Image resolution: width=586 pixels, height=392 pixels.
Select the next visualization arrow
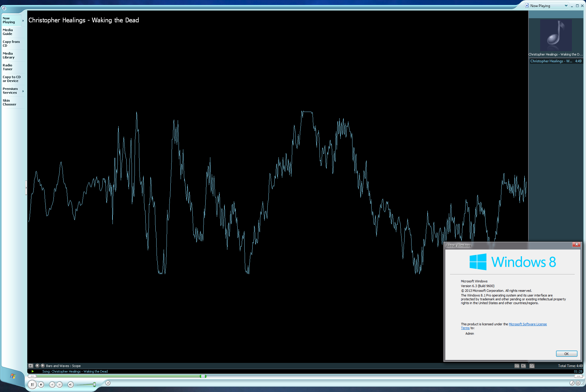(43, 366)
